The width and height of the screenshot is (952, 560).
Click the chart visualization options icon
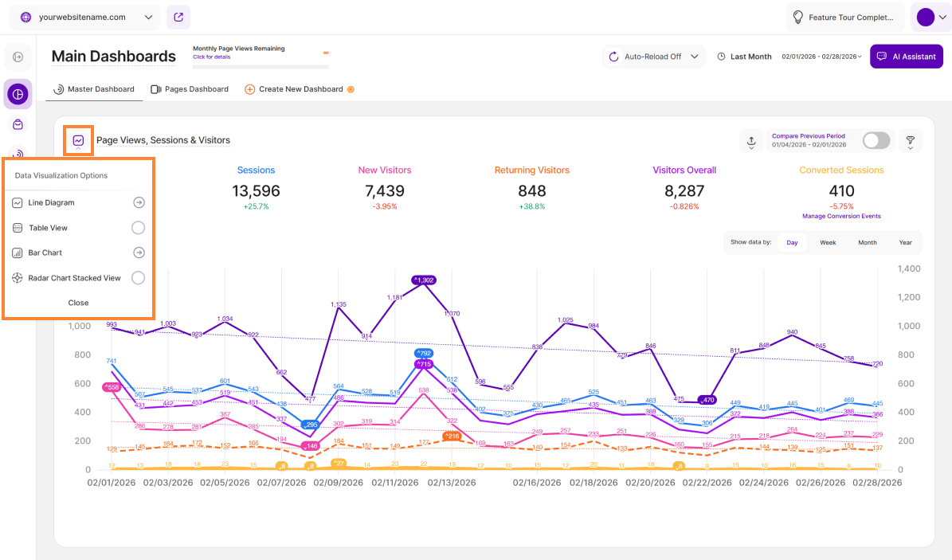coord(78,141)
